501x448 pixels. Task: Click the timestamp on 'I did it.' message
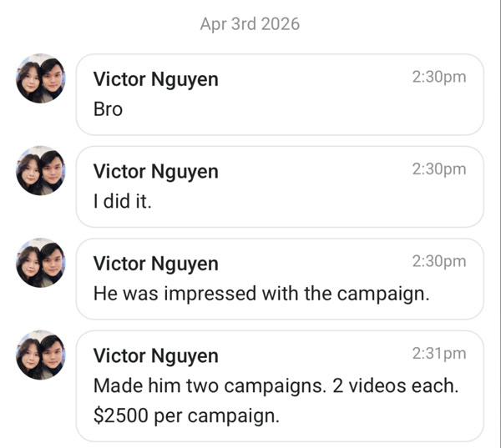[x=439, y=169]
